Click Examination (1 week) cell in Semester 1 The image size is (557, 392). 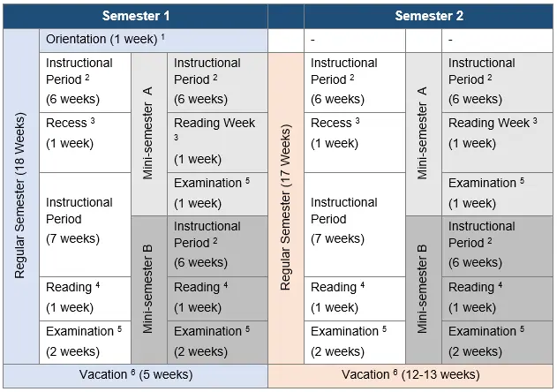[215, 192]
